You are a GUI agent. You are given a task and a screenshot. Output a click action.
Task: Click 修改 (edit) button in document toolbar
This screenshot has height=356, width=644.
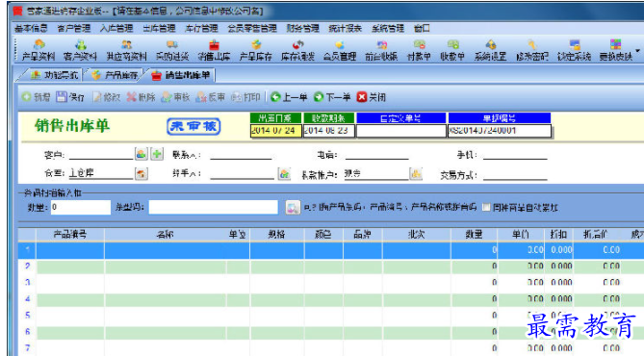click(106, 97)
